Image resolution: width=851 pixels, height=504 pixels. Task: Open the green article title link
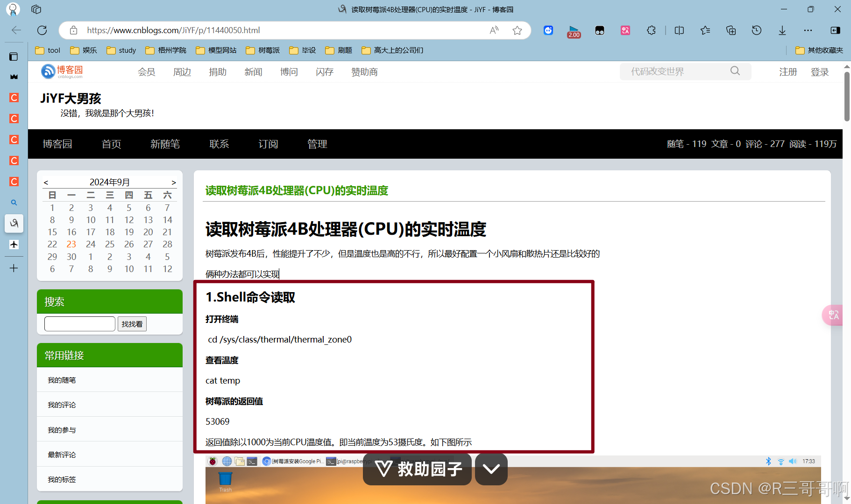pos(297,191)
